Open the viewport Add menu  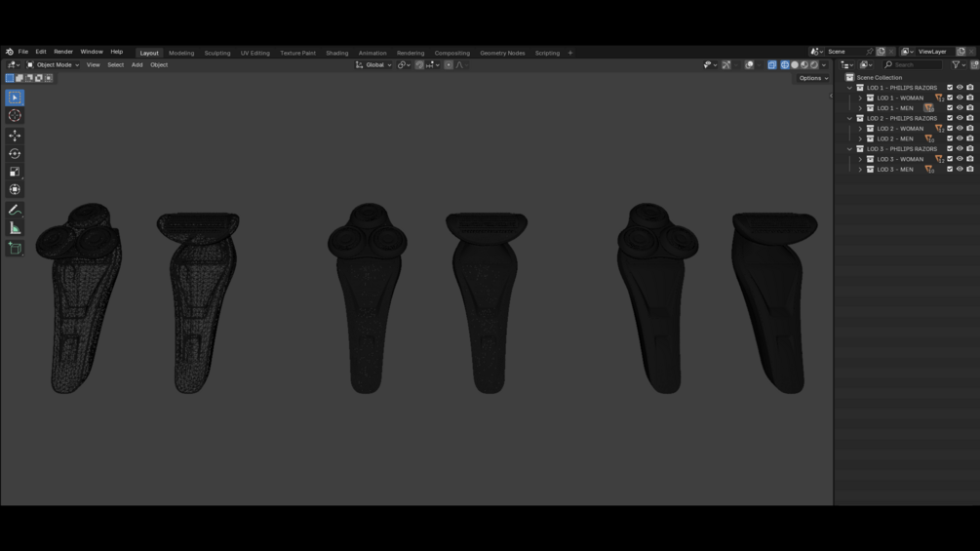[137, 65]
